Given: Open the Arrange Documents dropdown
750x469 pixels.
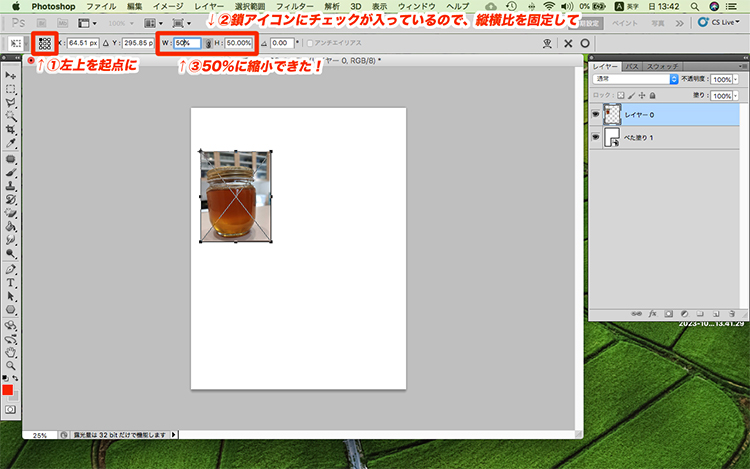Looking at the screenshot, I should pyautogui.click(x=154, y=23).
